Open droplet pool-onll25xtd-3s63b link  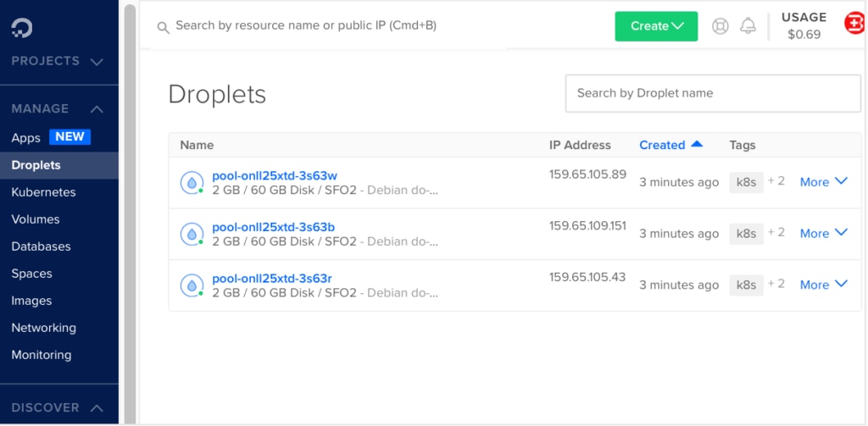(x=274, y=227)
